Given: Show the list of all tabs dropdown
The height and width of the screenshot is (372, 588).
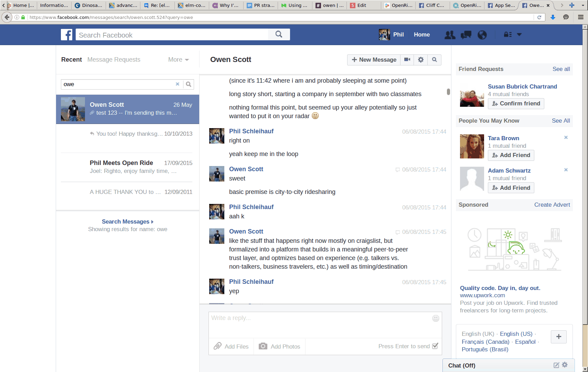Looking at the screenshot, I should 583,5.
